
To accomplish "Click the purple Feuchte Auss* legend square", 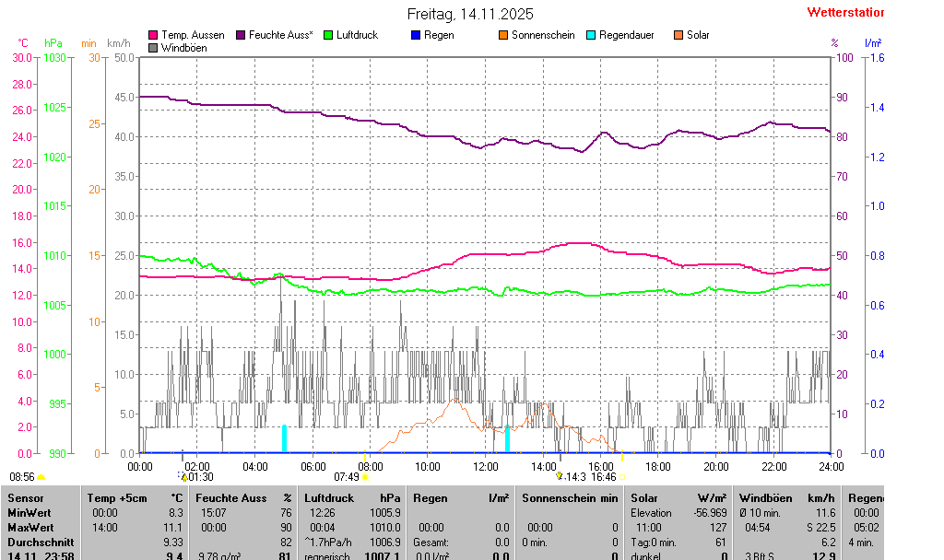I will click(241, 35).
